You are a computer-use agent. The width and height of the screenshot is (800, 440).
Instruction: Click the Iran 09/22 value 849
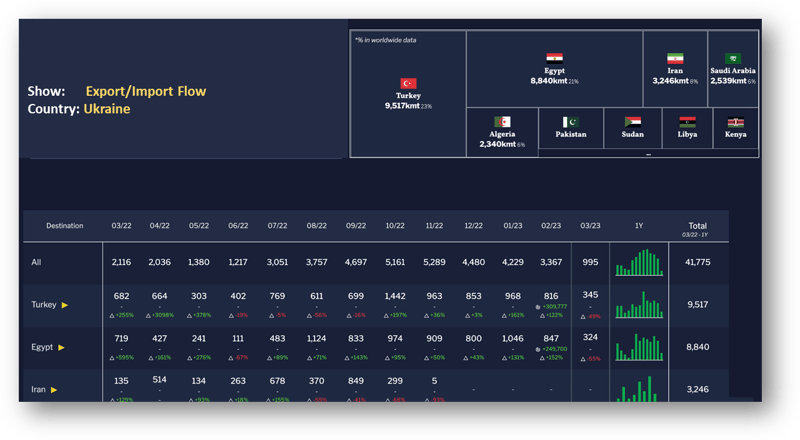(356, 381)
